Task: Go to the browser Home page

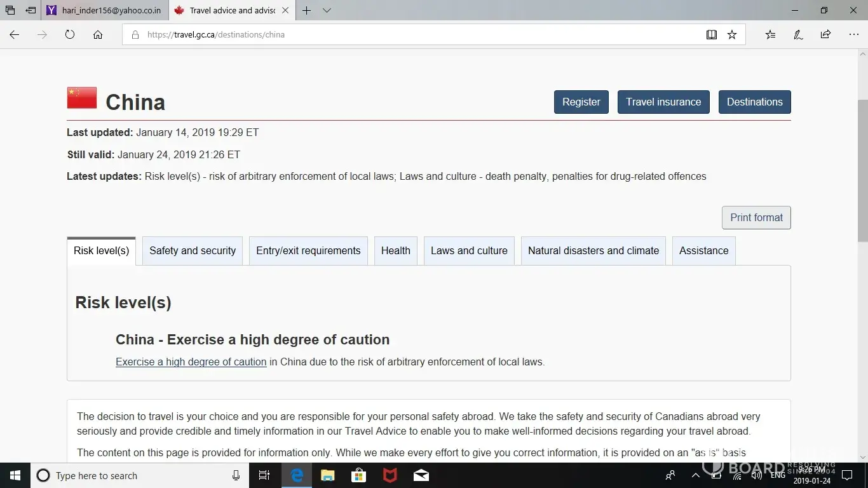Action: click(x=98, y=35)
